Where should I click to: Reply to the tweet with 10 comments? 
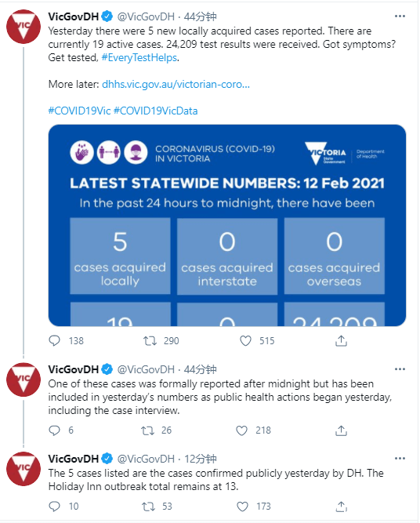[x=55, y=507]
